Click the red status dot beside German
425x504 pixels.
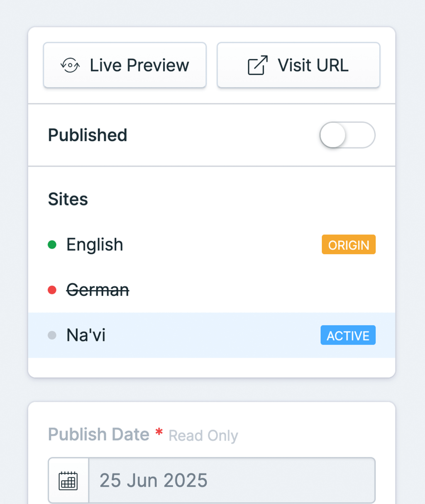[x=52, y=290]
